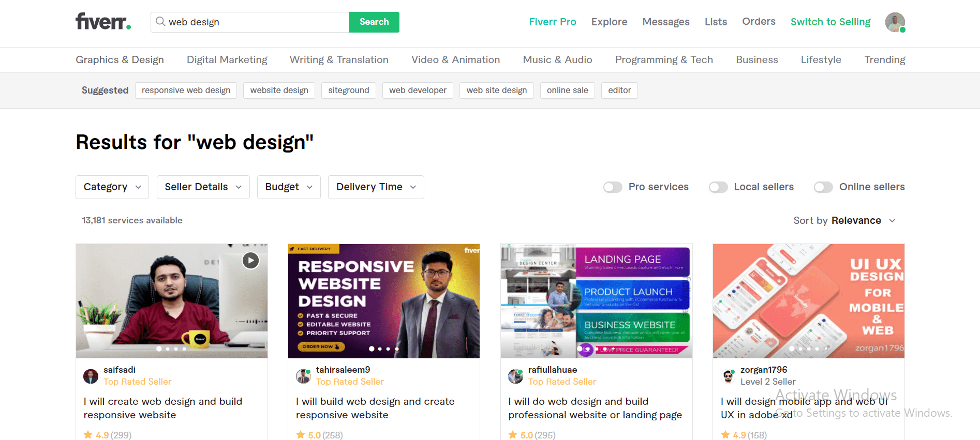
Task: Change Sort by Relevance dropdown
Action: tap(844, 221)
